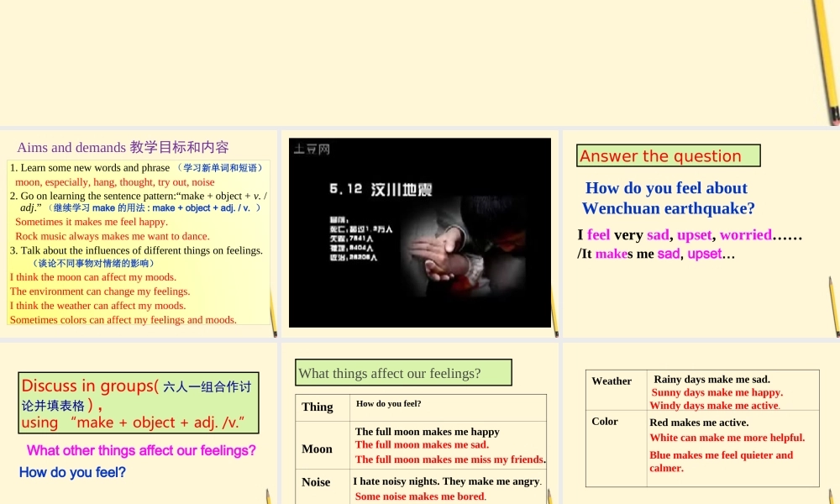Click the 'Noise' row label in the table
Viewport: 840px width, 504px height.
[x=316, y=482]
